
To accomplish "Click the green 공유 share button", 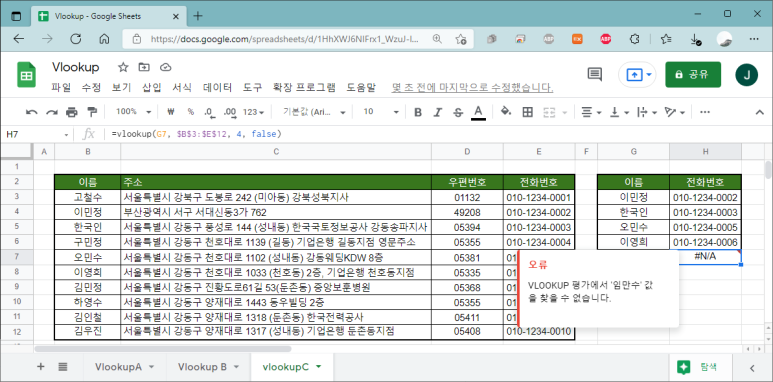I will tap(693, 74).
